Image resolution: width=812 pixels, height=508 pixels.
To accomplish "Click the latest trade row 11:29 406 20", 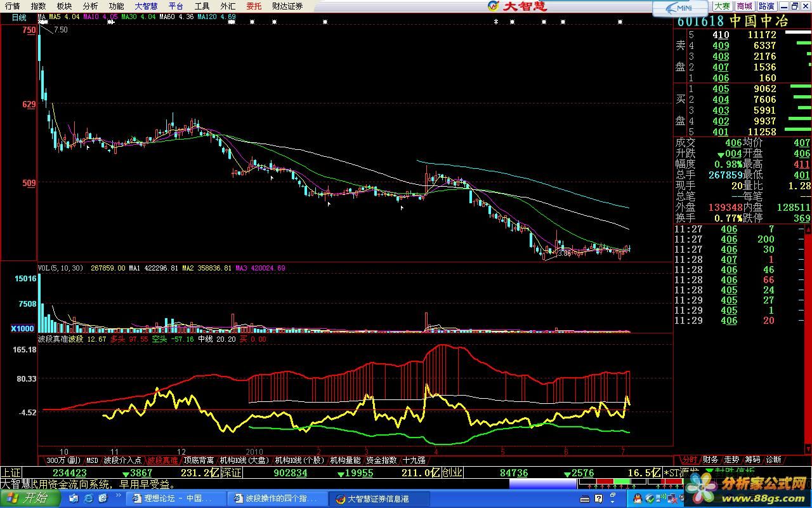I will [725, 321].
